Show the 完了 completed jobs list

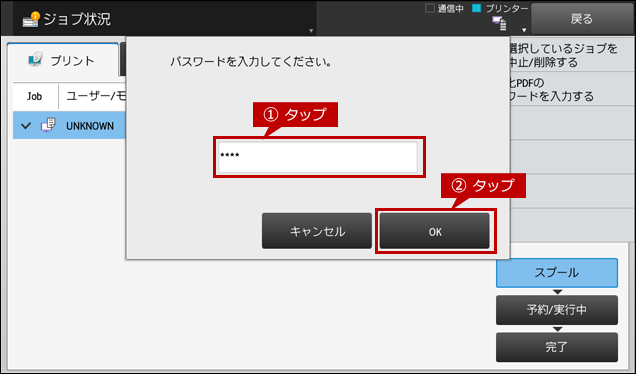click(x=556, y=347)
